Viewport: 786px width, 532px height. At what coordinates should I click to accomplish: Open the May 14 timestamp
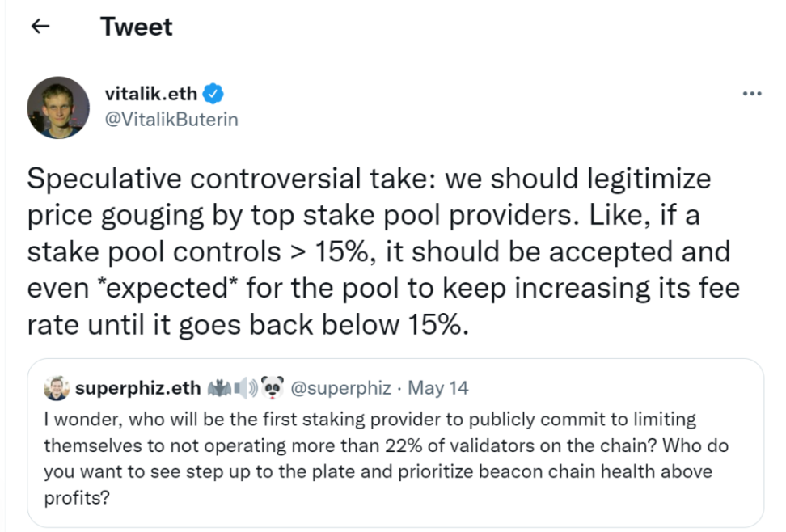437,388
